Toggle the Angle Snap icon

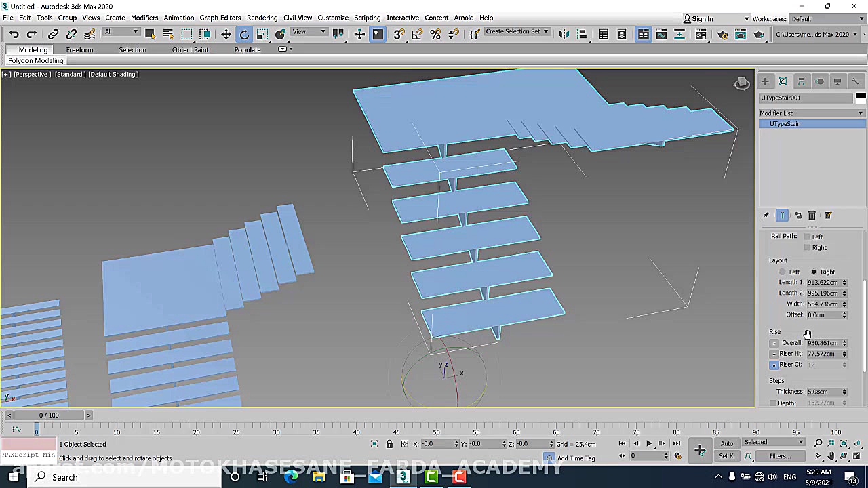pyautogui.click(x=417, y=35)
